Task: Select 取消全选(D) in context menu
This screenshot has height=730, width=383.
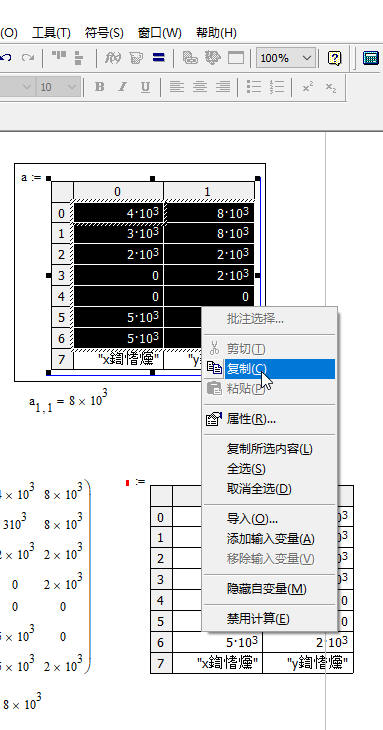Action: point(269,489)
